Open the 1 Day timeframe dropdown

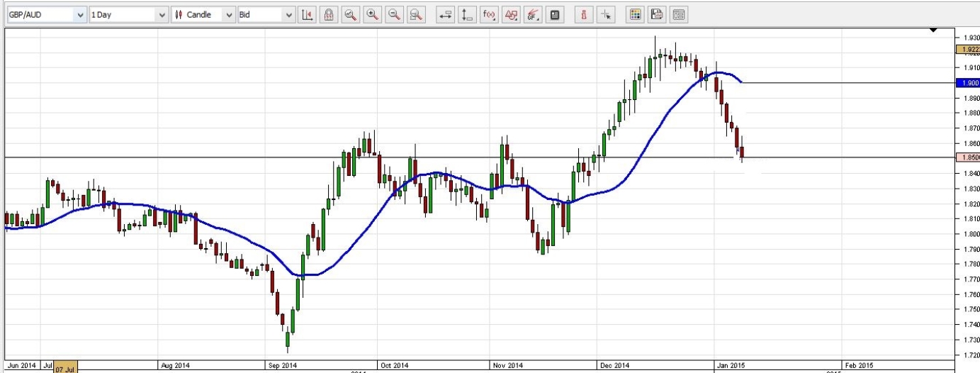click(x=129, y=14)
